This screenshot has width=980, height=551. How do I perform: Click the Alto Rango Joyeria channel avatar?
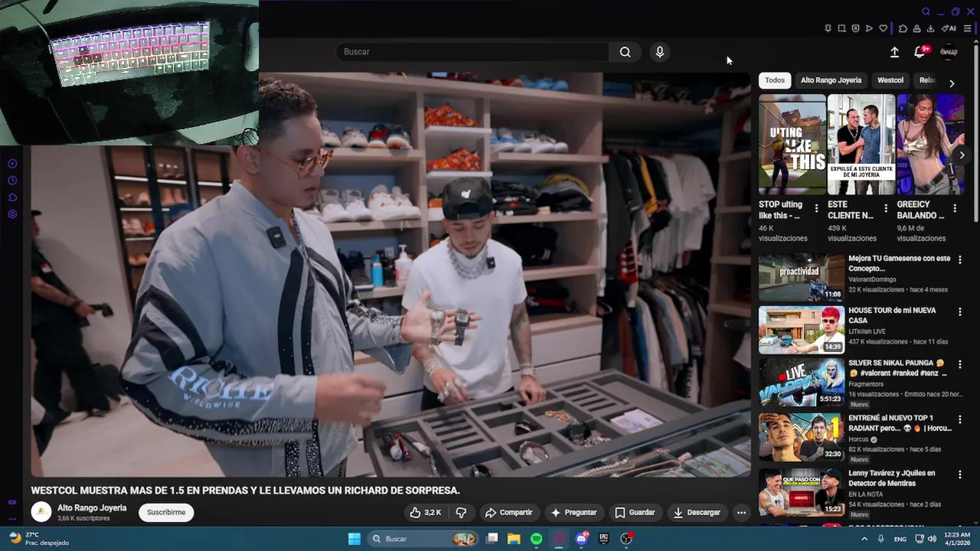[x=41, y=512]
